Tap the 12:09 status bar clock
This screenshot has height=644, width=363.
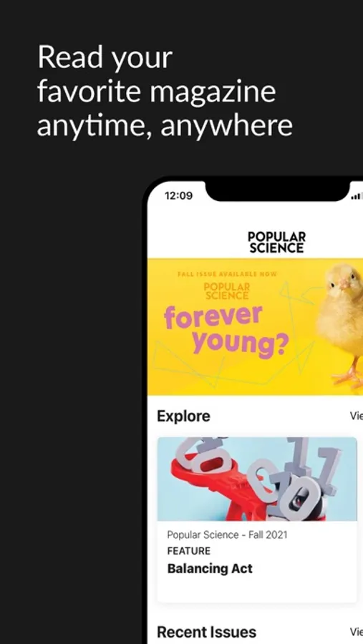pyautogui.click(x=178, y=196)
